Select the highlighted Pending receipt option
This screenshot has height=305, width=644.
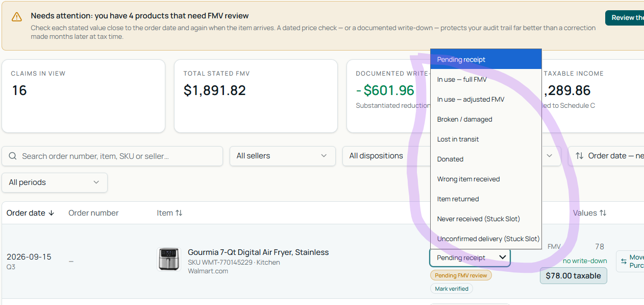486,59
